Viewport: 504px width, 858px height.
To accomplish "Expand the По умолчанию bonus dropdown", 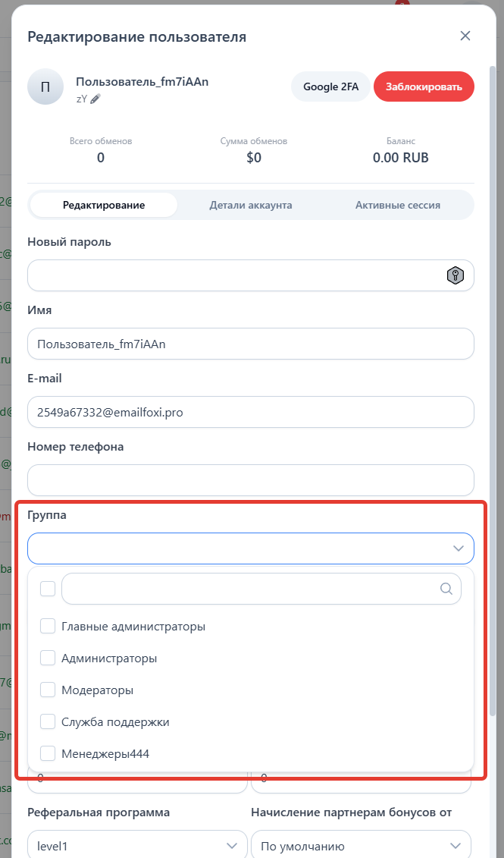I will (361, 846).
